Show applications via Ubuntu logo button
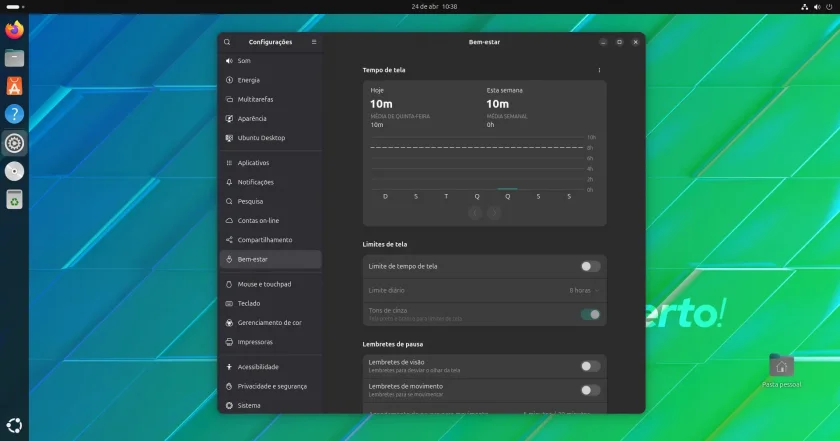The image size is (840, 441). tap(14, 425)
